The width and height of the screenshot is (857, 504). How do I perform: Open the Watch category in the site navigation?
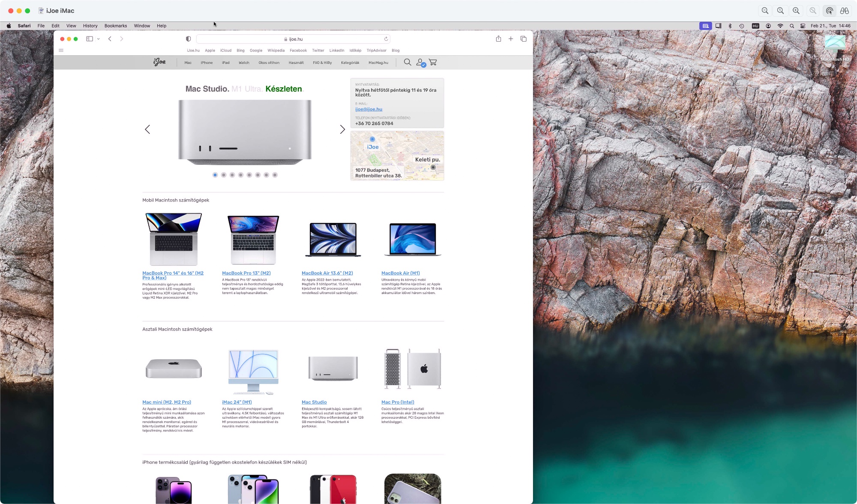(244, 63)
